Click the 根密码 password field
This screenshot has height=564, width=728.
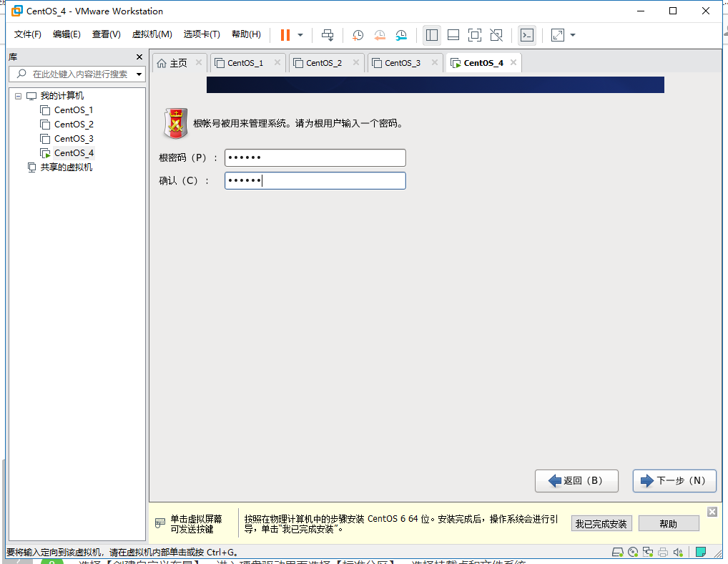[315, 158]
